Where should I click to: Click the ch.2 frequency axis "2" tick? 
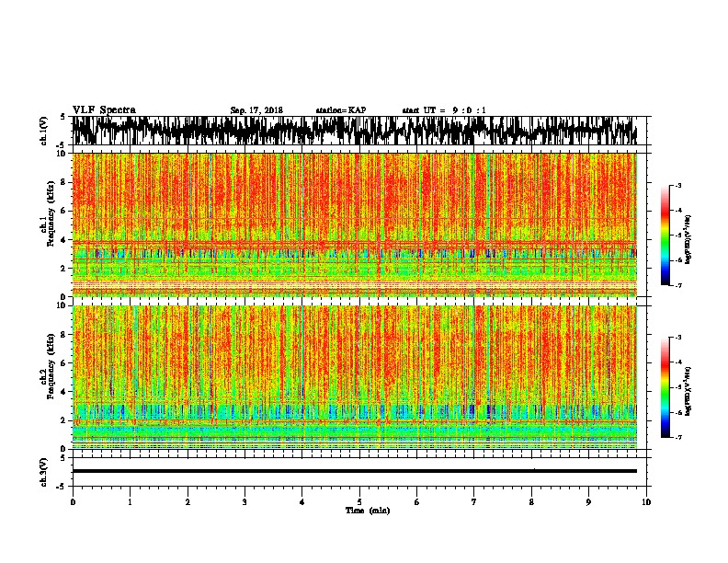pyautogui.click(x=63, y=420)
